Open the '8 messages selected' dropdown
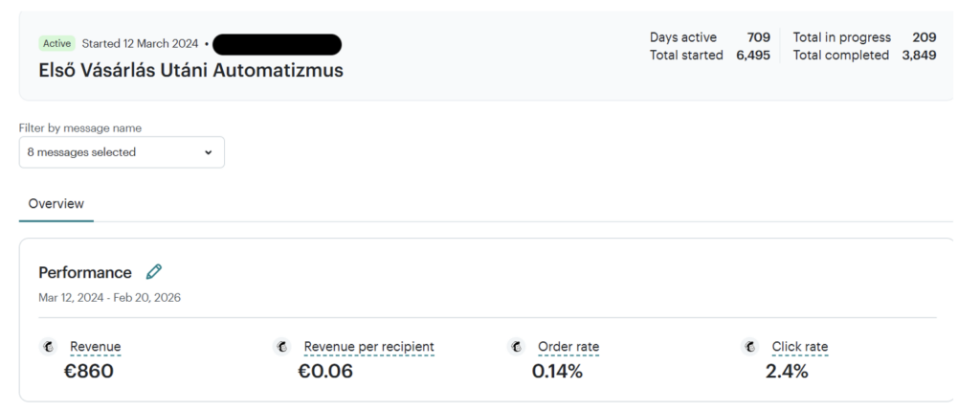The image size is (980, 412). point(122,152)
